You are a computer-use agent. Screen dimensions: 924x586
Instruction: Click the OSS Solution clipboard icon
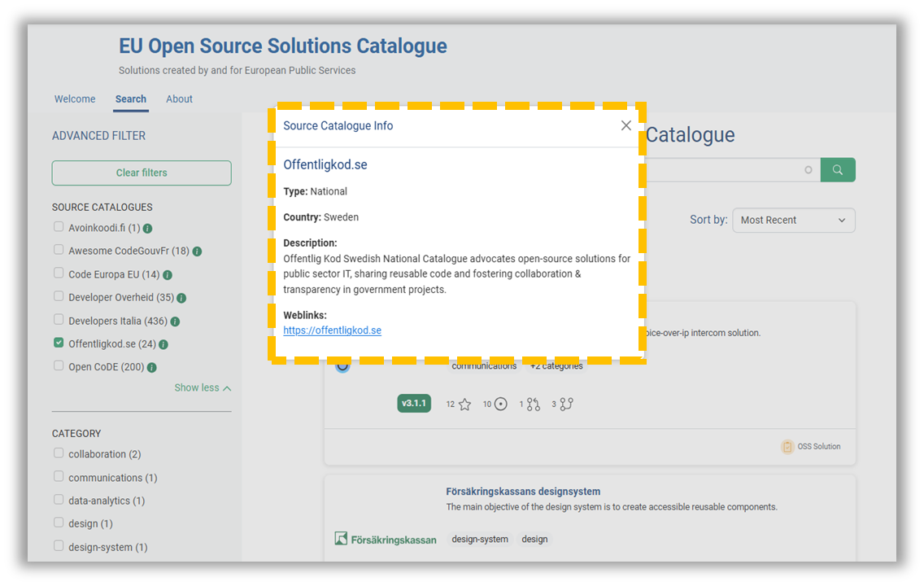coord(787,446)
